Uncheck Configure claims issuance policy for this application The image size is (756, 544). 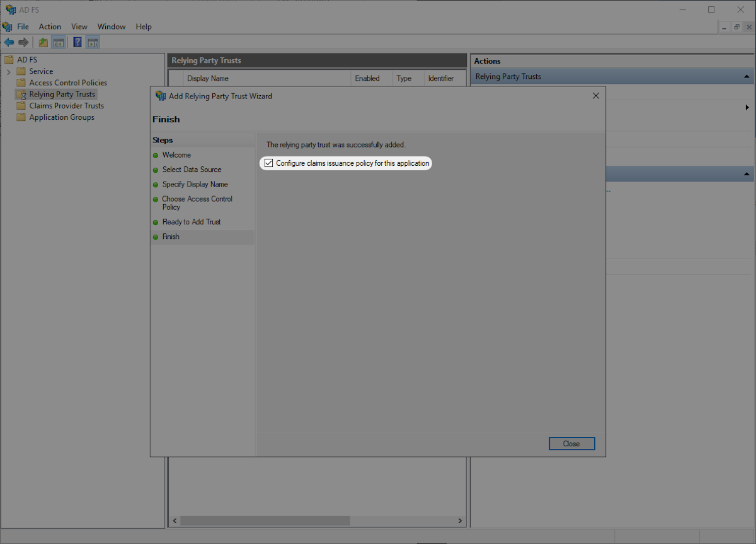[269, 163]
